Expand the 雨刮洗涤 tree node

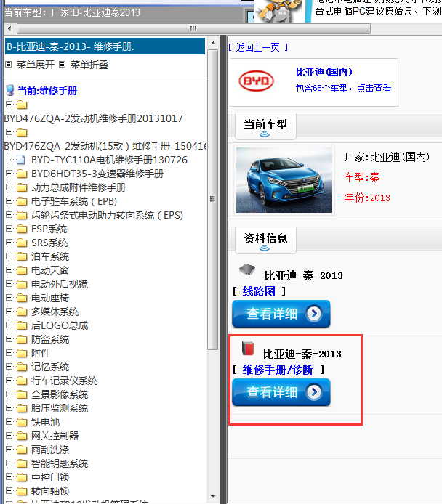tap(9, 450)
